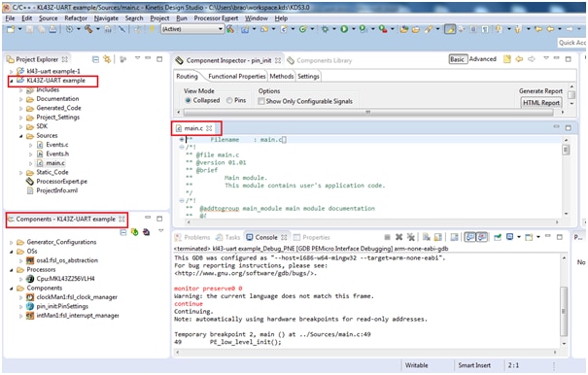This screenshot has height=375, width=588.
Task: Toggle the highlighted Mark Occurrences toolbar icon
Action: pos(450,29)
